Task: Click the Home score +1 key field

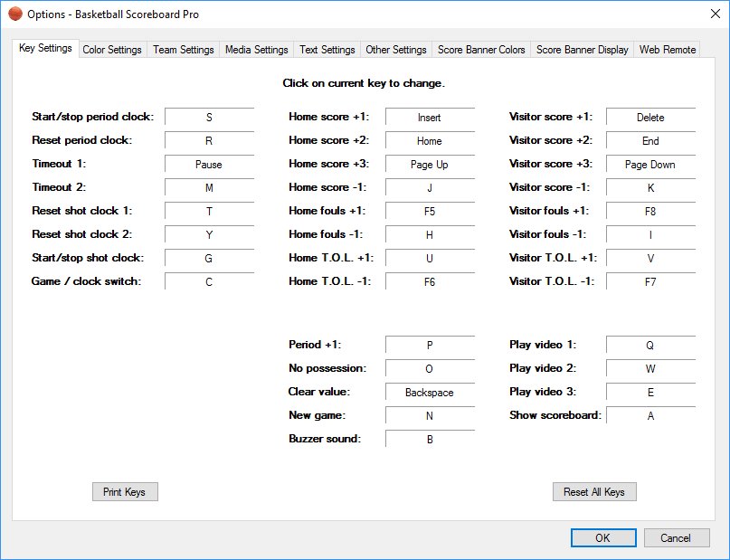Action: pos(429,117)
